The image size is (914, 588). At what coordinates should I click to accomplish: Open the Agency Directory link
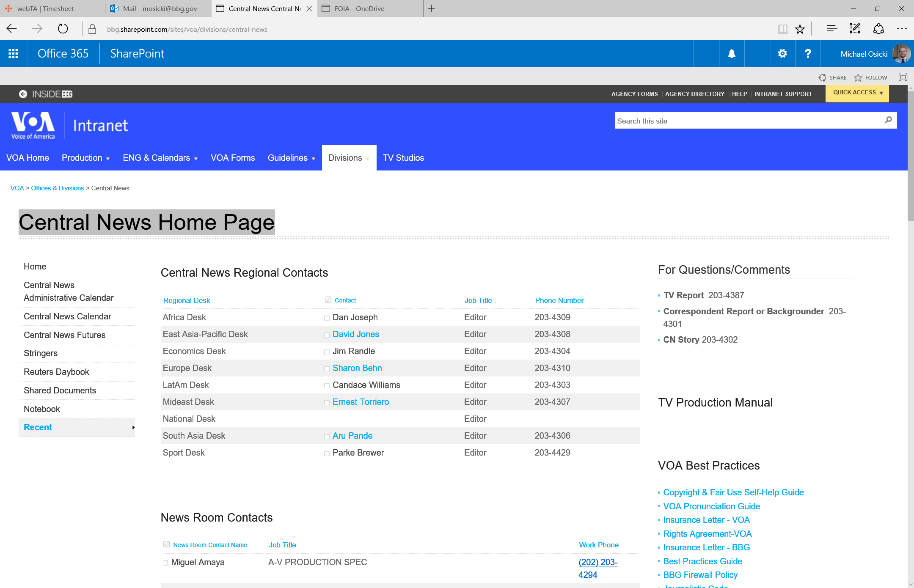point(694,94)
